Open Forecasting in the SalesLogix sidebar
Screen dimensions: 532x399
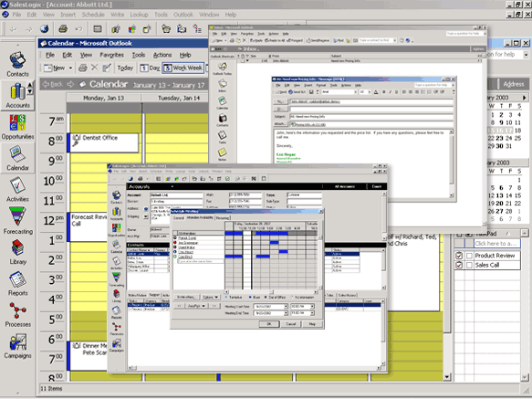point(17,221)
